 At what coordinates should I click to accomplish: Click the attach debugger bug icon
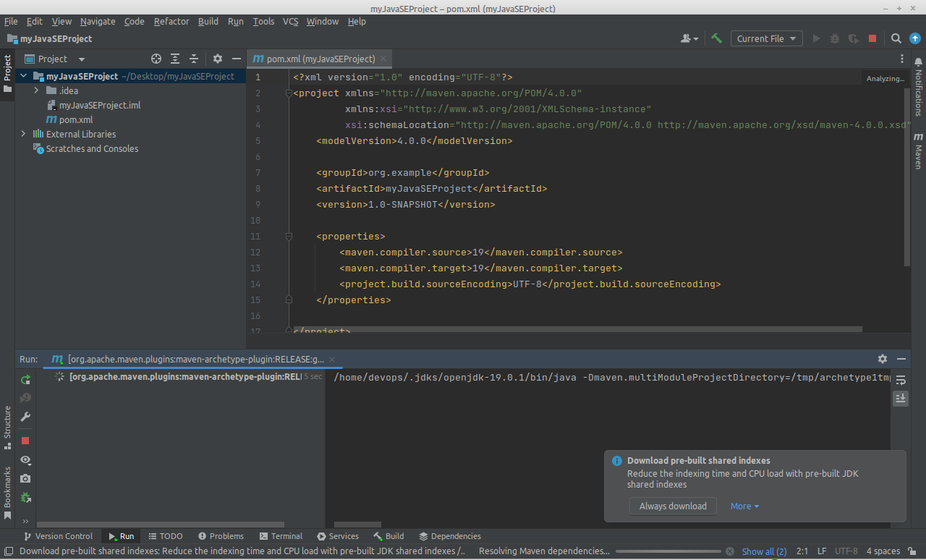[x=25, y=497]
